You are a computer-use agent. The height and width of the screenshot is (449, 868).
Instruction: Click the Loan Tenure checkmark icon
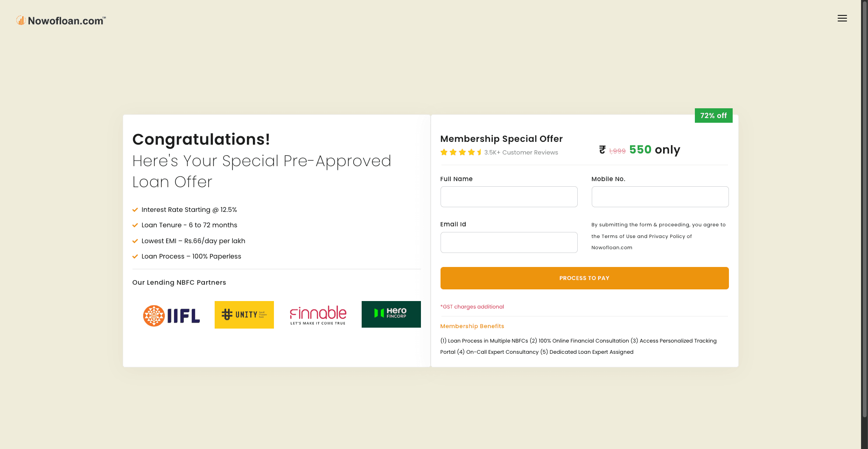coord(135,225)
